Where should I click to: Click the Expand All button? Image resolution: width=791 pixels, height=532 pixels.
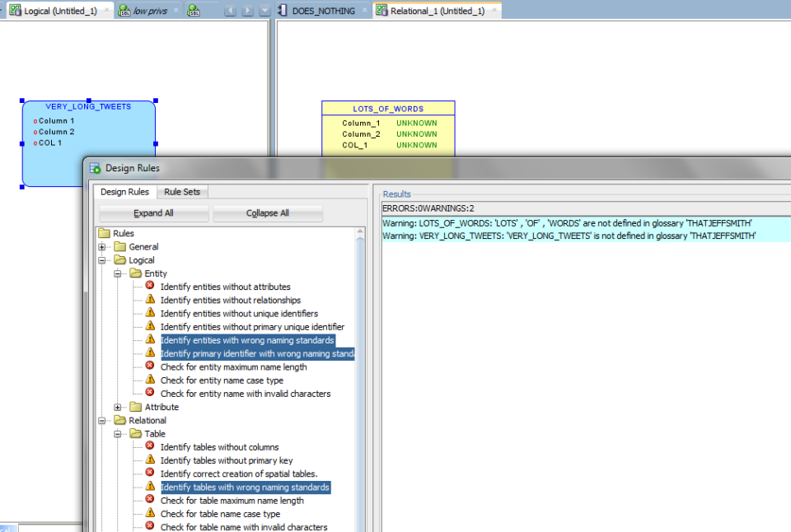(153, 212)
